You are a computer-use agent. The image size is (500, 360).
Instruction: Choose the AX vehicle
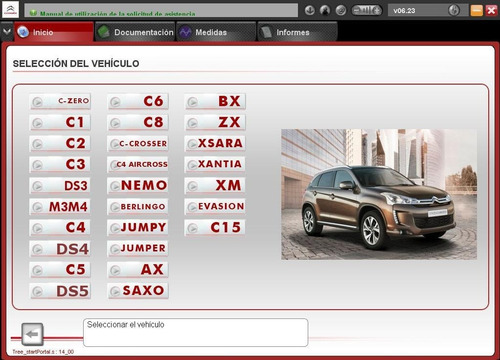[138, 270]
